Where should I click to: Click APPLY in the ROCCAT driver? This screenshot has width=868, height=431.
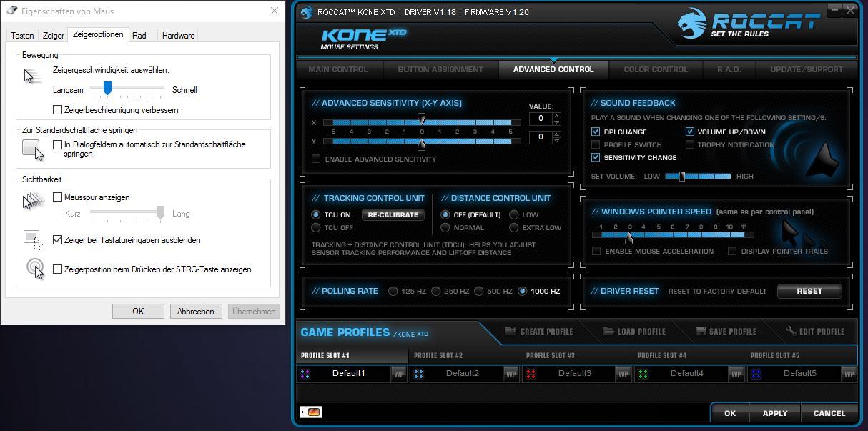(x=775, y=413)
